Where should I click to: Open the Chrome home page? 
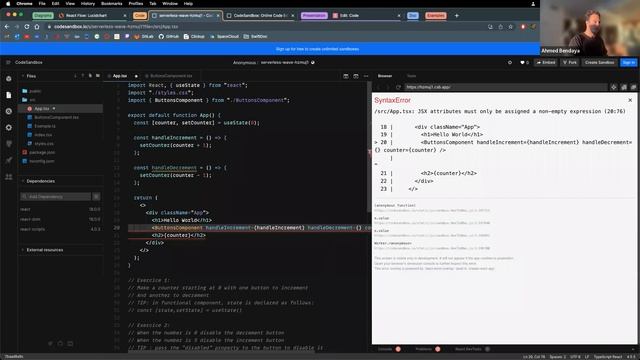(37, 27)
